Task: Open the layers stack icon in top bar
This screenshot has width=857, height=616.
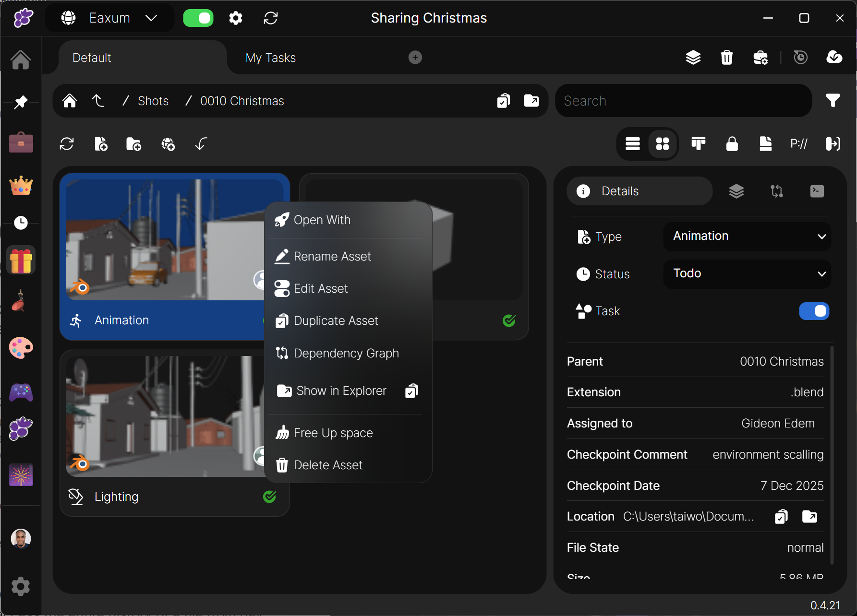Action: pyautogui.click(x=693, y=58)
